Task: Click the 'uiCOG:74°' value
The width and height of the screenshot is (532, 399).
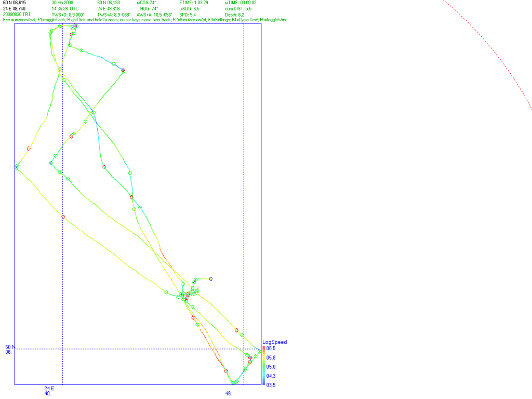Action: point(147,3)
